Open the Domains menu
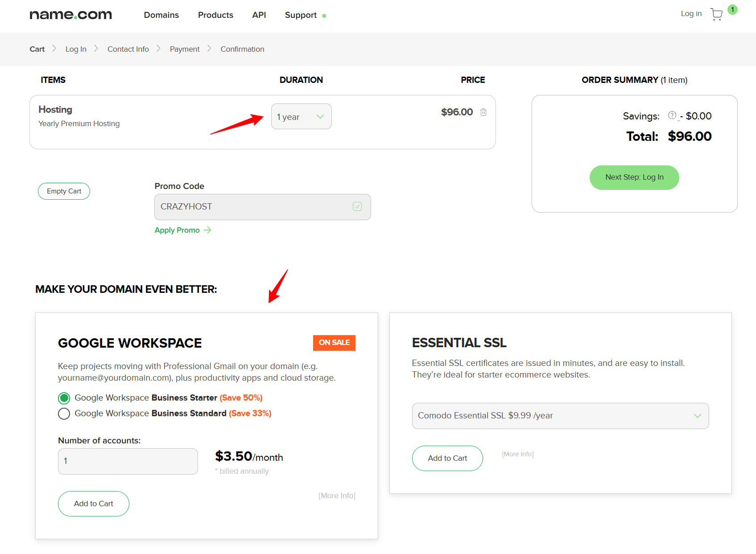Image resolution: width=756 pixels, height=554 pixels. [x=161, y=15]
